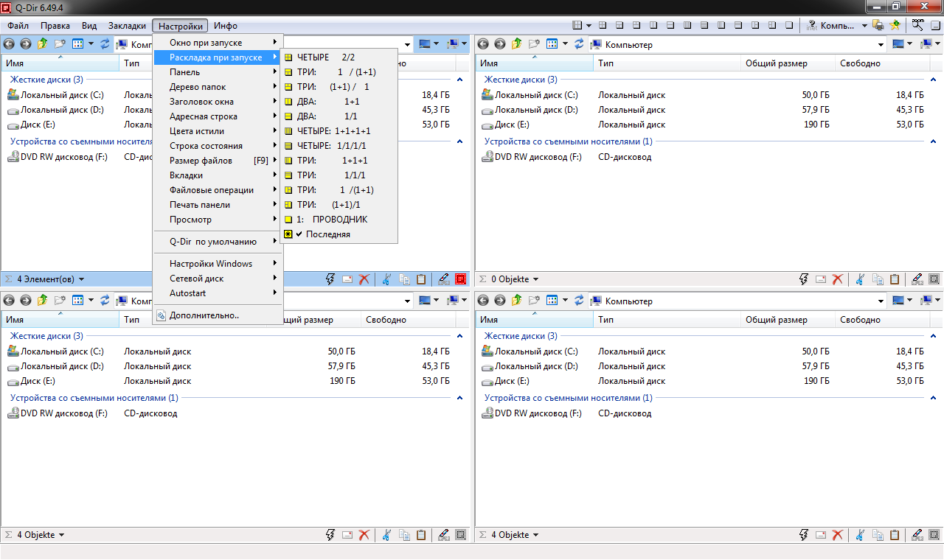
Task: Copy icon in the top-right status bar
Action: [878, 279]
